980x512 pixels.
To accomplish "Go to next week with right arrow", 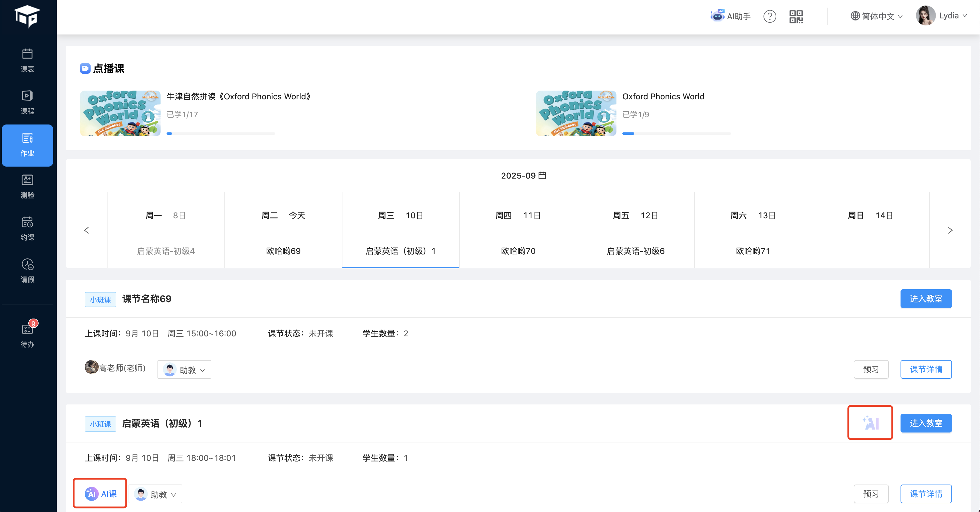I will click(950, 230).
